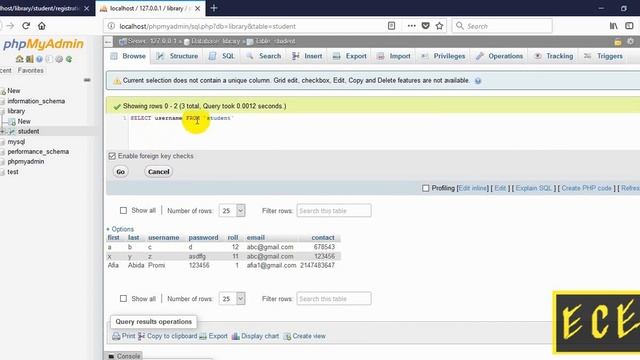Select the mysql database in tree
This screenshot has height=360, width=640.
(x=16, y=142)
